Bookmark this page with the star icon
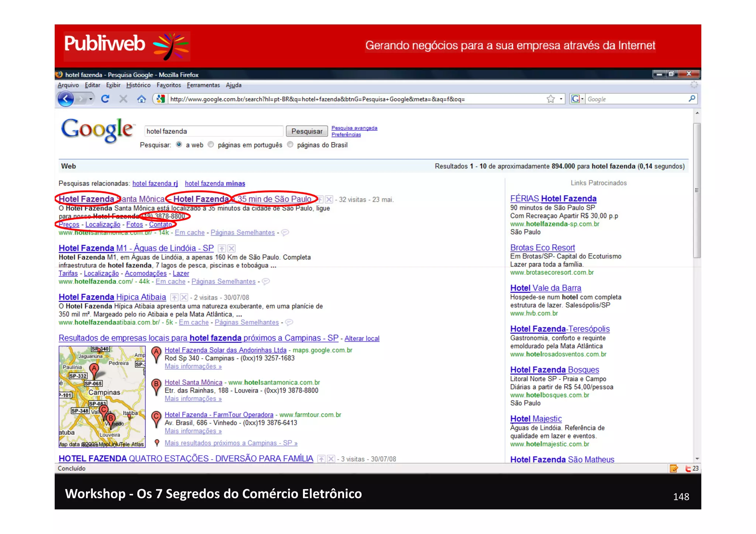The image size is (756, 534). point(551,99)
